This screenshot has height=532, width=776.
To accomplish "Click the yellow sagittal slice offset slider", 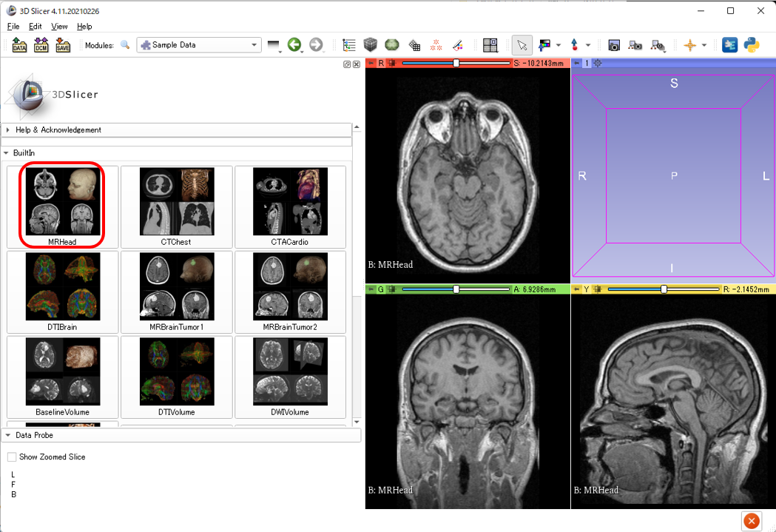I will [664, 289].
